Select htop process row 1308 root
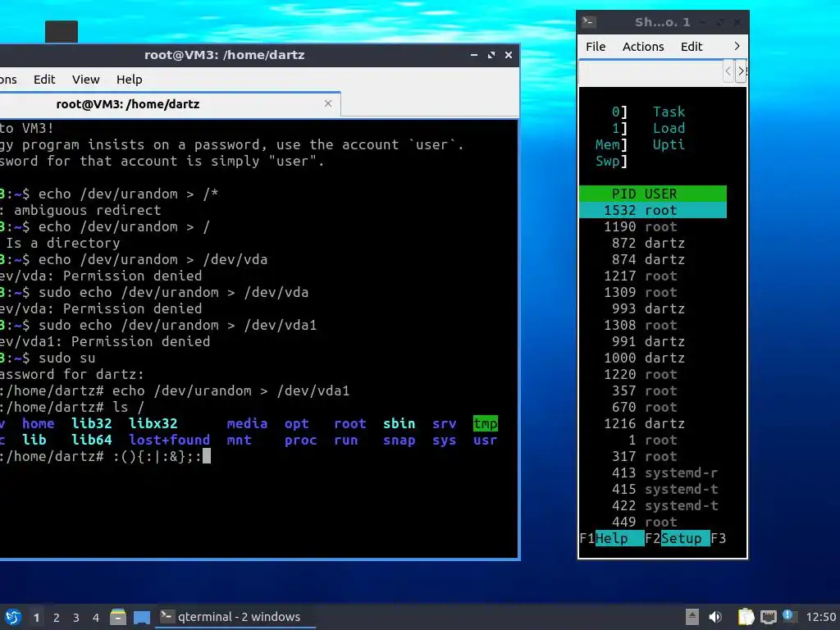 pyautogui.click(x=652, y=325)
